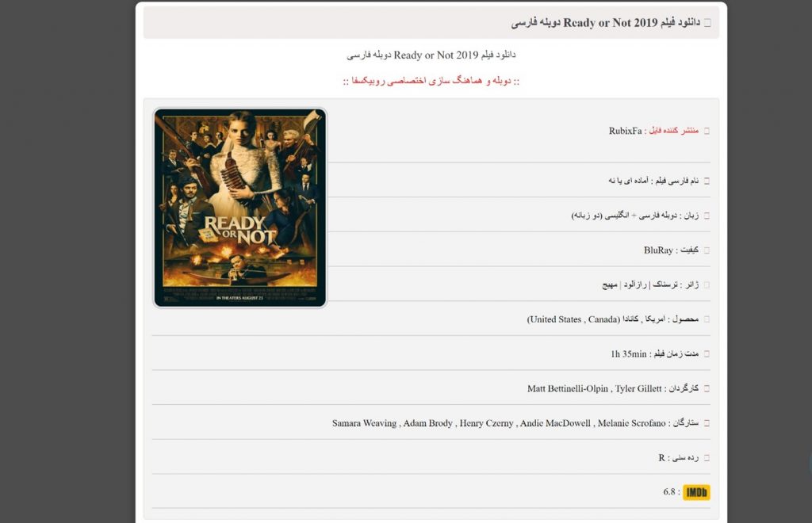Select Samara Weaving in the cast list
Viewport: 812px width, 523px height.
click(x=364, y=423)
